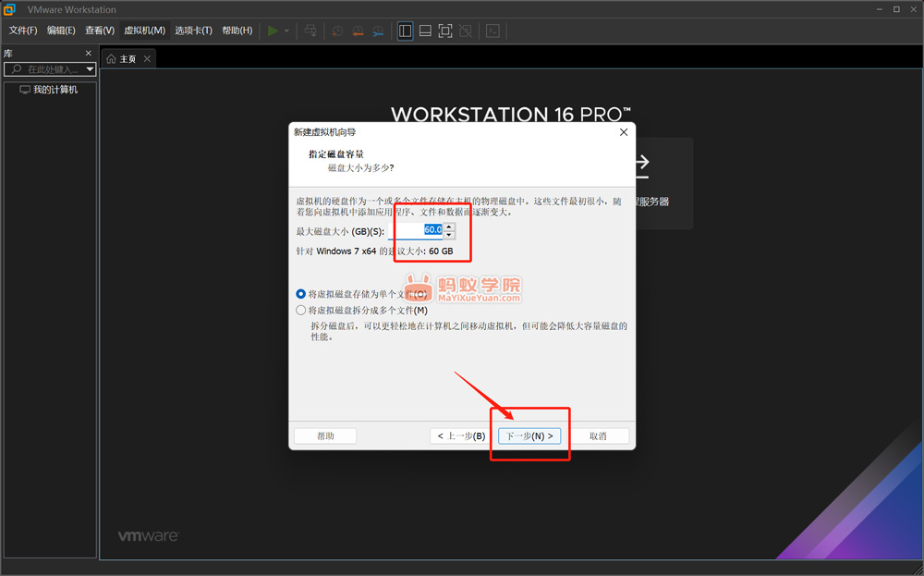The image size is (924, 576).
Task: Open the 文件(F) menu
Action: point(23,31)
